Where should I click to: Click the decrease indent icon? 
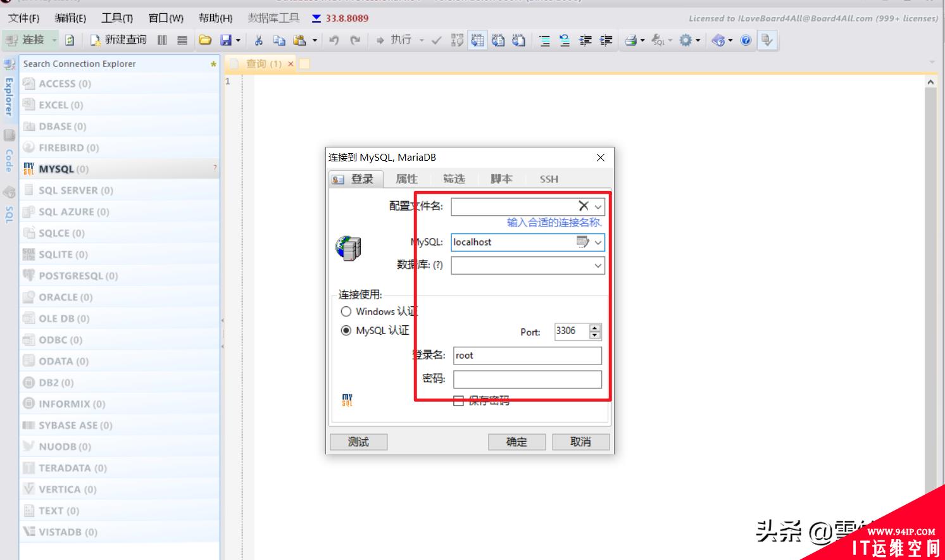click(x=585, y=40)
